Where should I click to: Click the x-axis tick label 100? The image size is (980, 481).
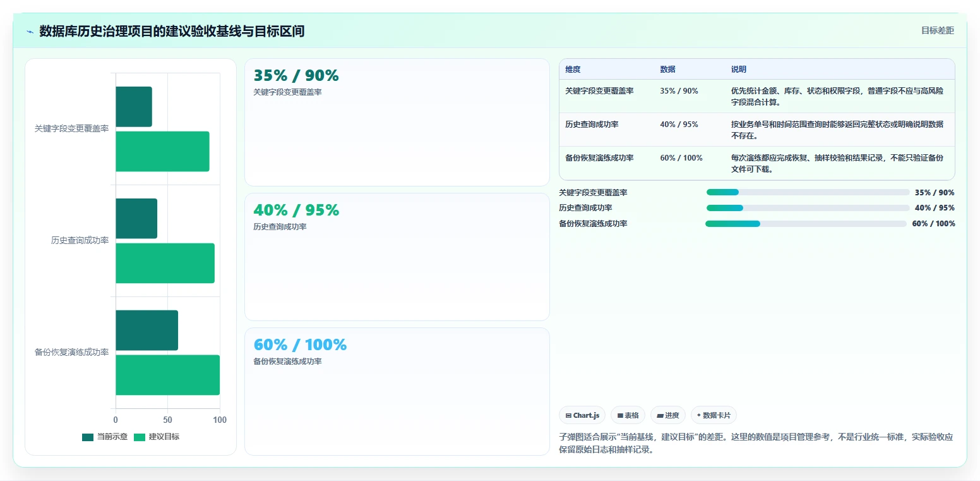pyautogui.click(x=220, y=420)
